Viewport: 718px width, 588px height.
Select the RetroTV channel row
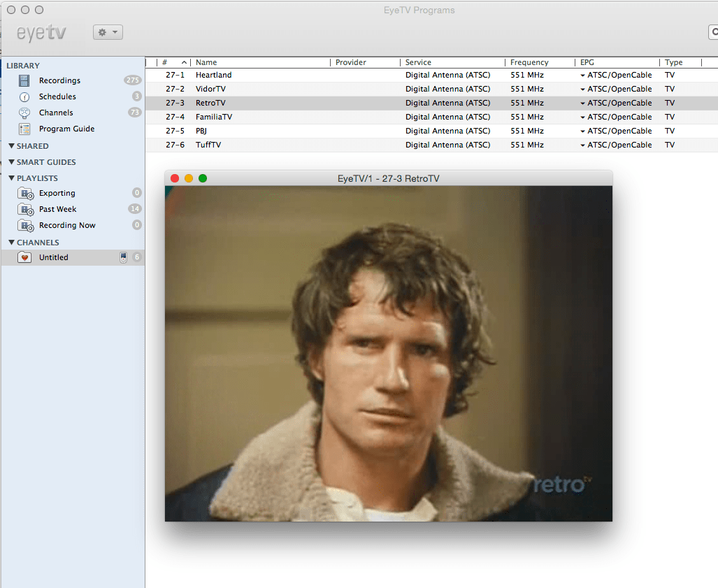click(x=431, y=103)
